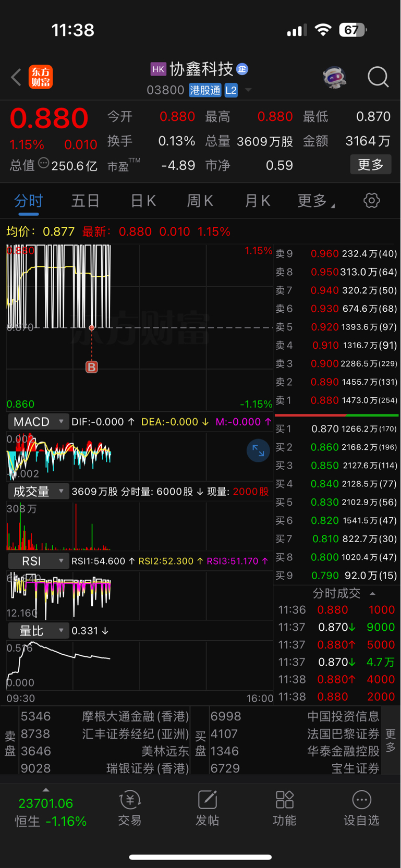Open chart settings gear icon
Viewport: 401px width, 868px height.
click(x=371, y=200)
